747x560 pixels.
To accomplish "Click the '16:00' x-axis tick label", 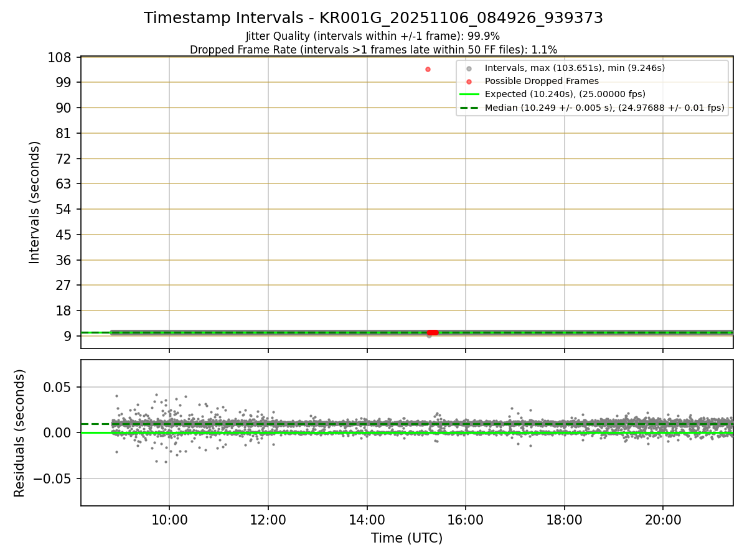I will 466,520.
